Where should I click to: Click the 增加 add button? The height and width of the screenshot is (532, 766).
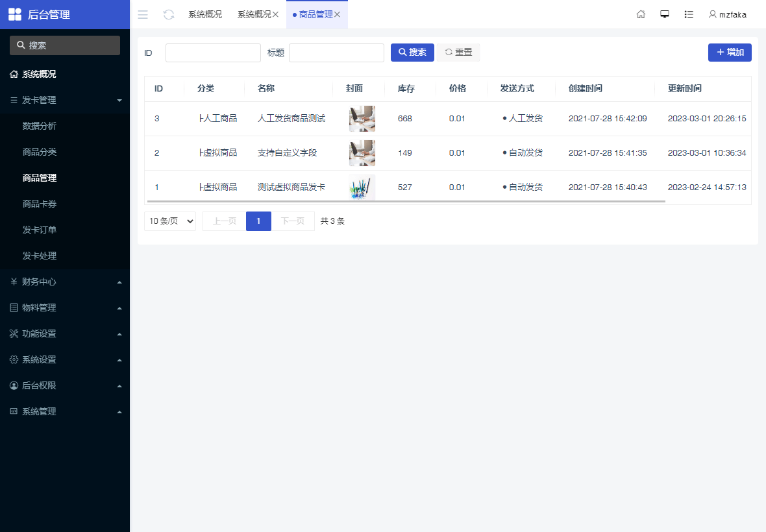point(730,52)
